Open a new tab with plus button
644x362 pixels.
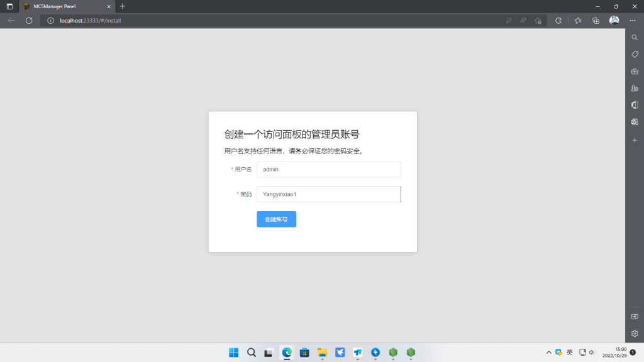[x=123, y=6]
